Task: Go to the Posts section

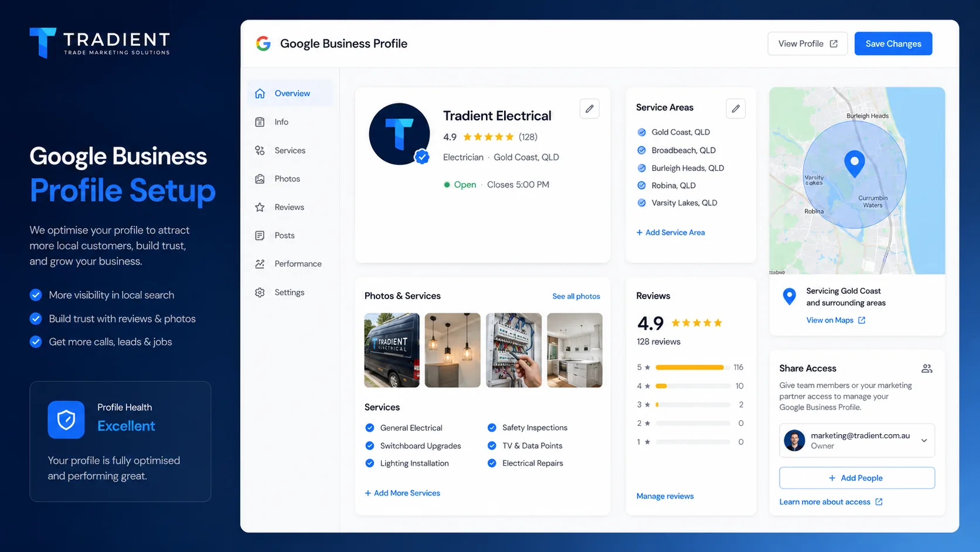Action: 290,236
